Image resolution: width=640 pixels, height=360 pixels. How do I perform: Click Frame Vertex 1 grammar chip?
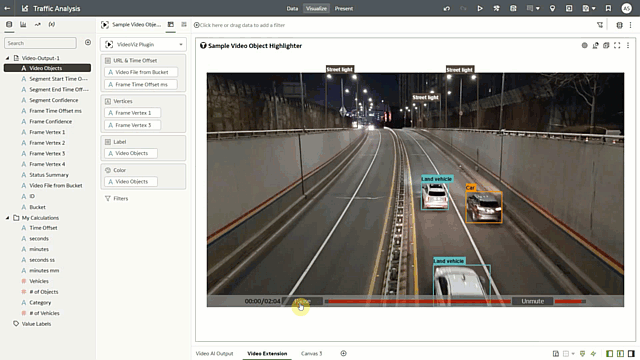pos(133,113)
